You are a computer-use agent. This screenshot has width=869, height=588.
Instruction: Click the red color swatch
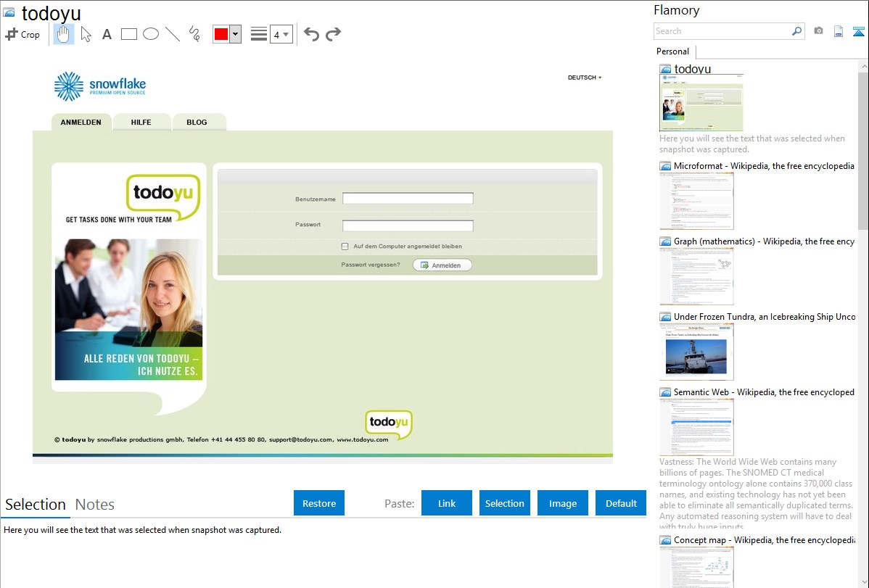(x=221, y=34)
